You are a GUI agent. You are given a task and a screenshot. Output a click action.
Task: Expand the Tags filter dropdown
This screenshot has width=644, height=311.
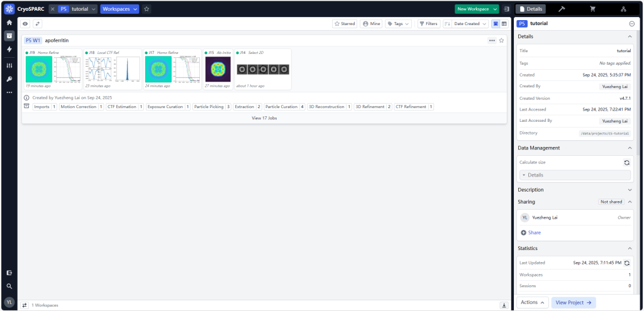398,24
